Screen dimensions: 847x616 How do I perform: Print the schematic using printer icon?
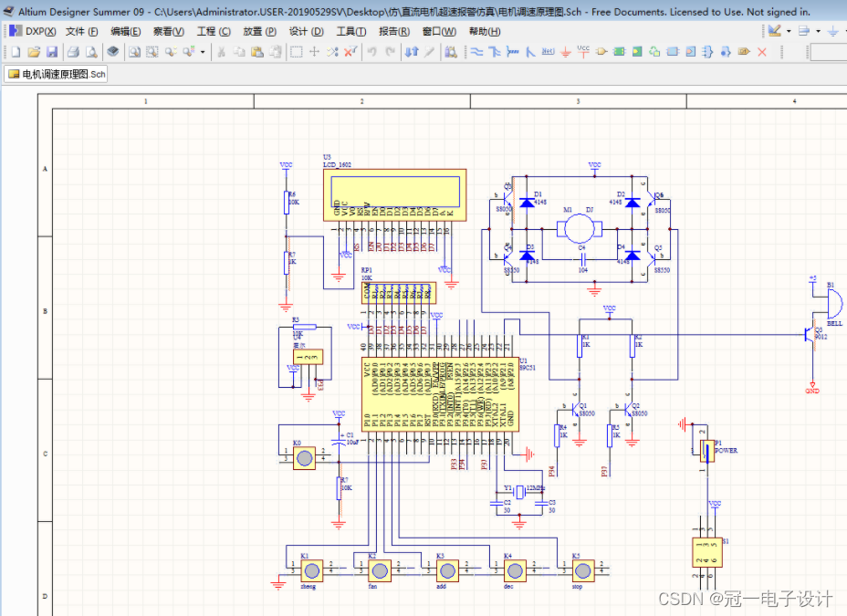tap(73, 52)
